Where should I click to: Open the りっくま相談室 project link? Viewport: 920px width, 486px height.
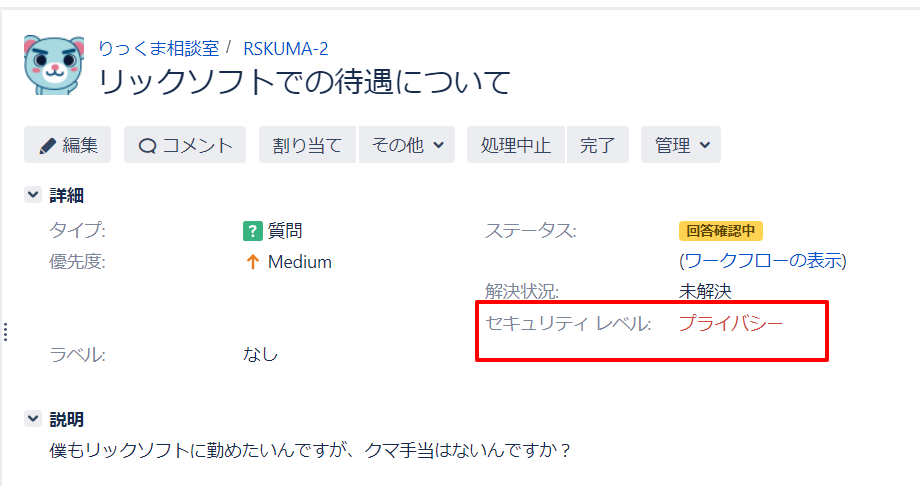click(x=159, y=48)
